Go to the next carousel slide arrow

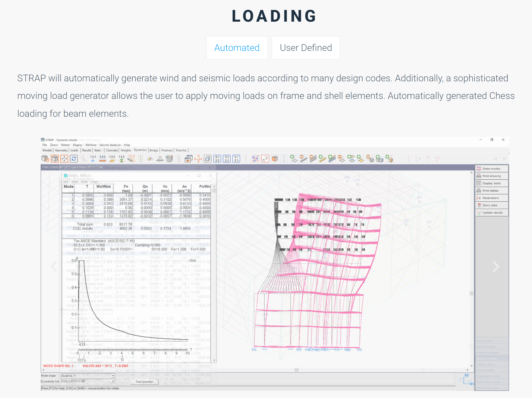(x=495, y=267)
